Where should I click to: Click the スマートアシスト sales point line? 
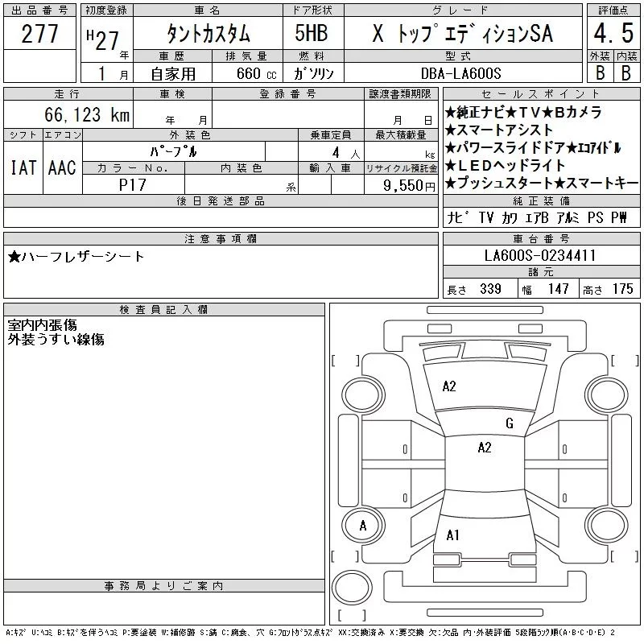coord(499,130)
